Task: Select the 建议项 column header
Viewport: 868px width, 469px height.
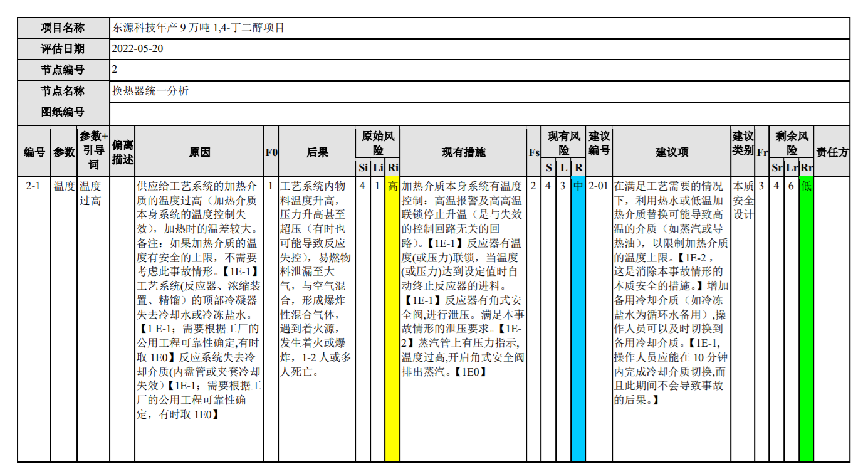Action: tap(671, 151)
